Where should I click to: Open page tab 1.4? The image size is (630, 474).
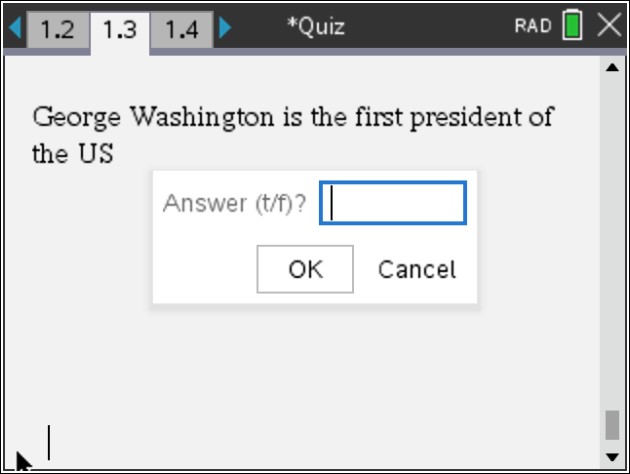pos(182,30)
